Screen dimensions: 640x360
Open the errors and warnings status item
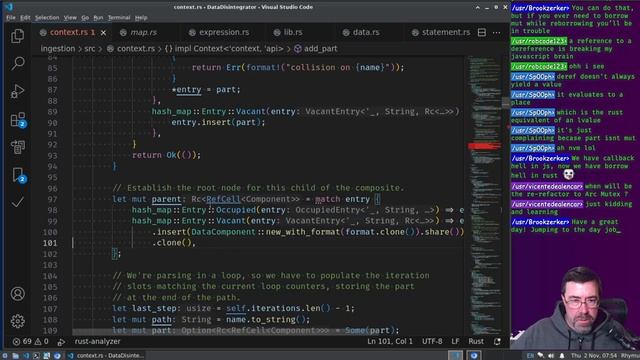pos(31,341)
